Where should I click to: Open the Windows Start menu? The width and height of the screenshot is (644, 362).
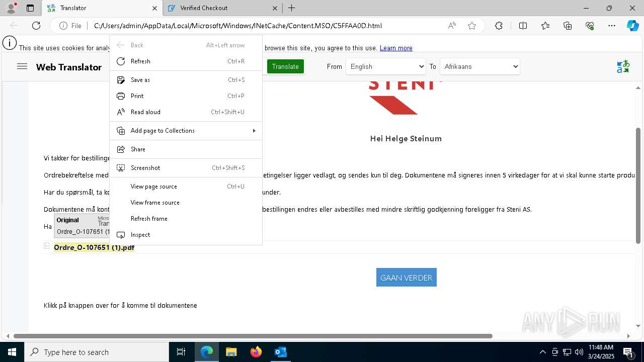(12, 352)
